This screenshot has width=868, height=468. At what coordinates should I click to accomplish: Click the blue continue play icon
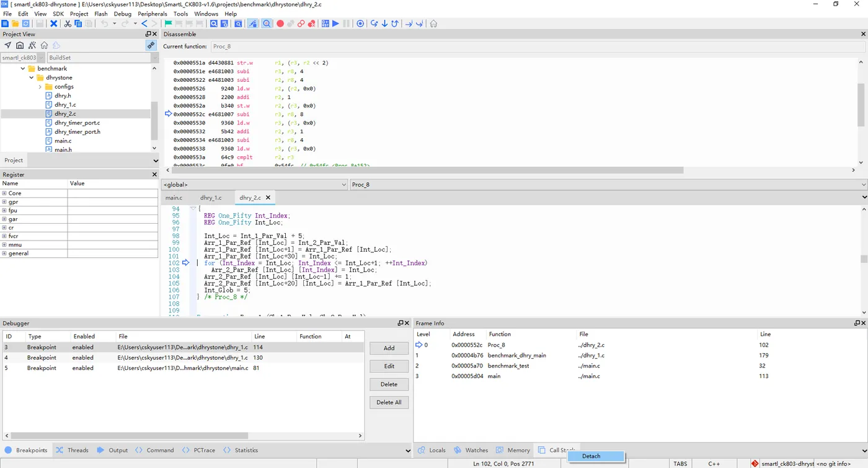pyautogui.click(x=335, y=24)
